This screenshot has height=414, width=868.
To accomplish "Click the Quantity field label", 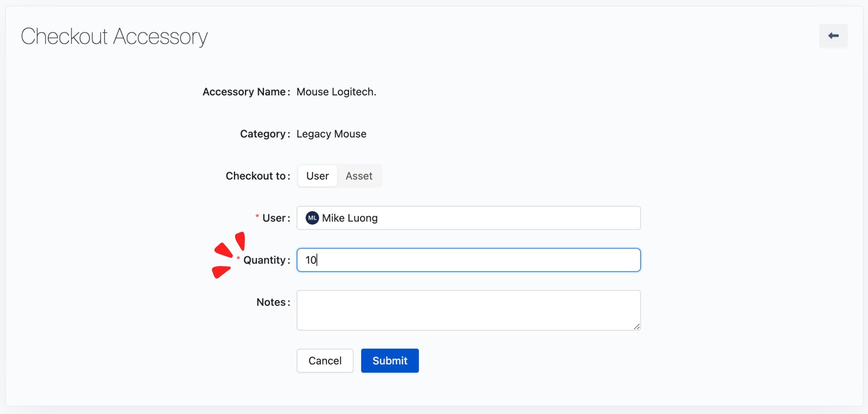I will coord(265,260).
